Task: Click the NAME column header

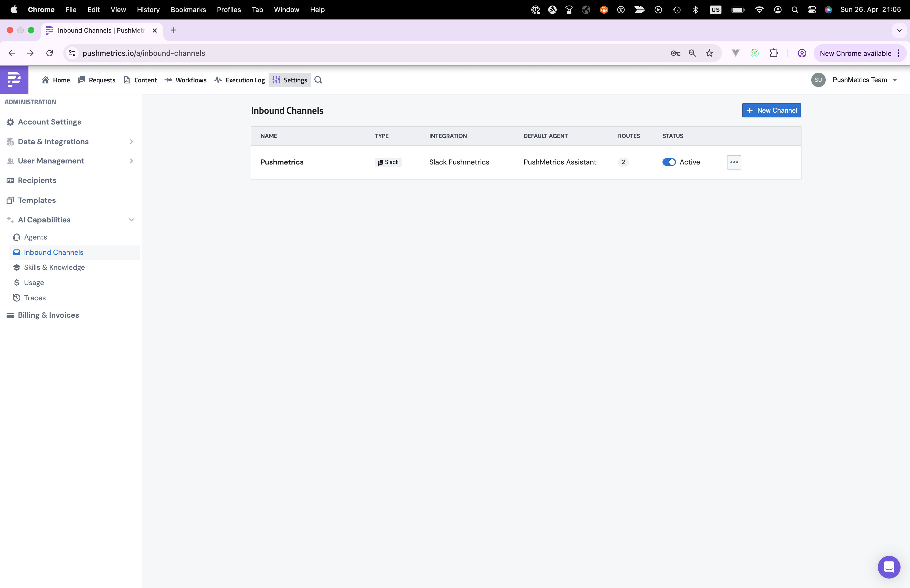Action: click(x=269, y=136)
